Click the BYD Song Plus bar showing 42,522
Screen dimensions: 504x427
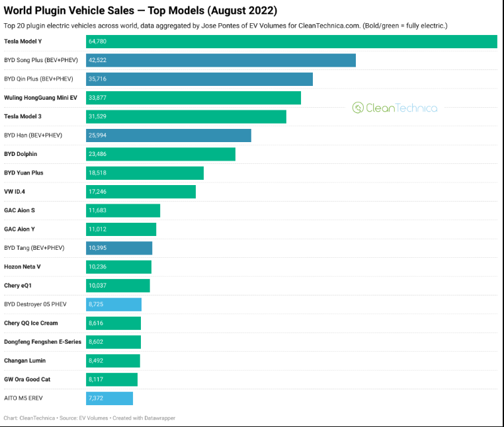point(221,60)
